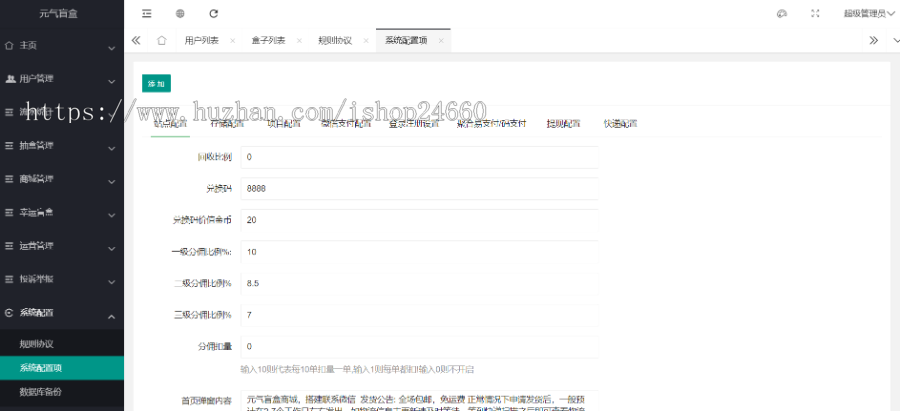The height and width of the screenshot is (411, 900).
Task: Open the 聚合易支付/码支付 settings tab
Action: [491, 123]
